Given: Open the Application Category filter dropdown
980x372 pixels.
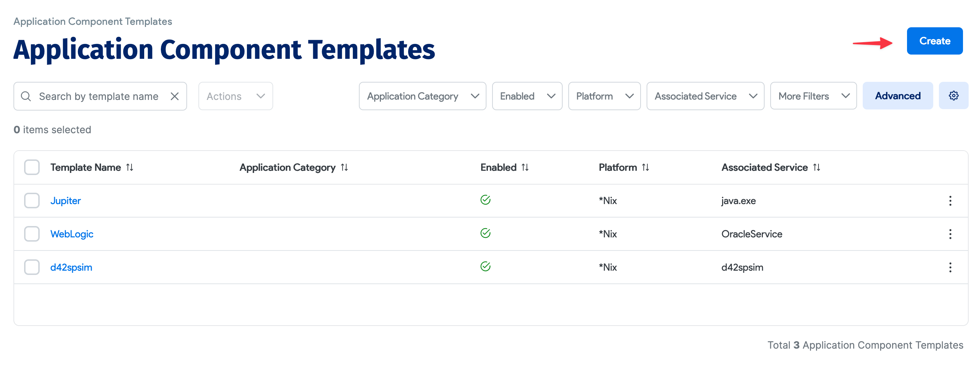Looking at the screenshot, I should (422, 96).
